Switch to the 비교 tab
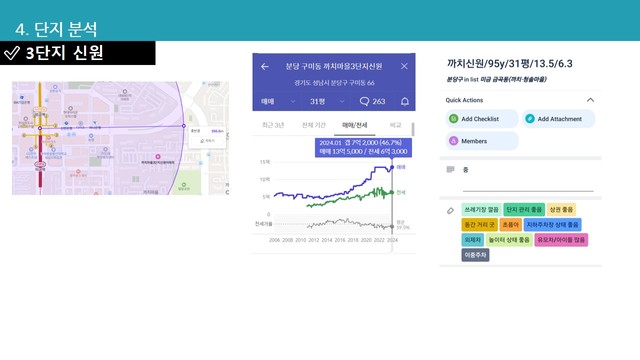 pos(395,125)
